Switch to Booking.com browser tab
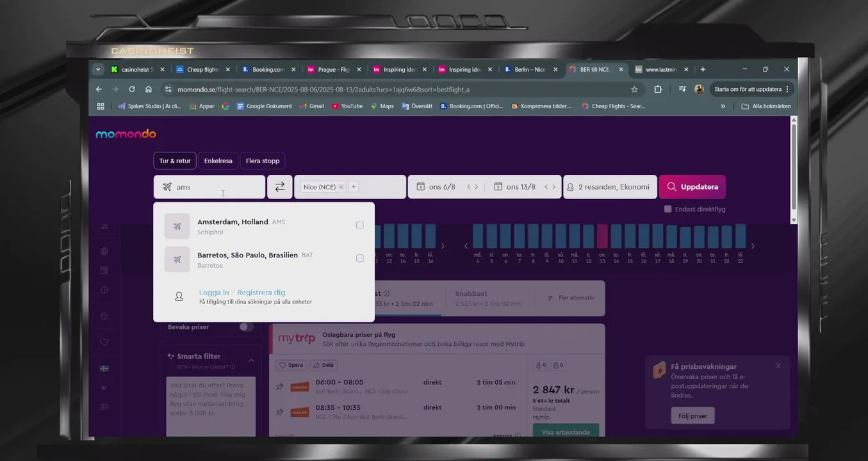 point(269,69)
